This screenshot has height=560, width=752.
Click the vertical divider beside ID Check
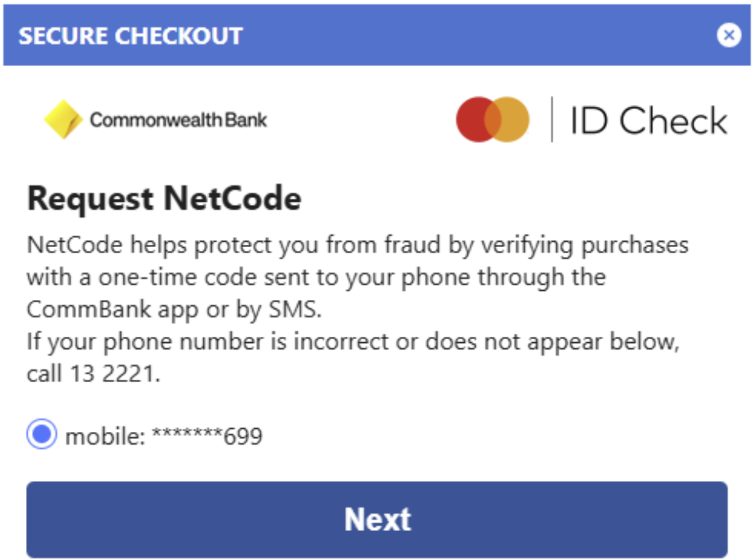click(551, 119)
